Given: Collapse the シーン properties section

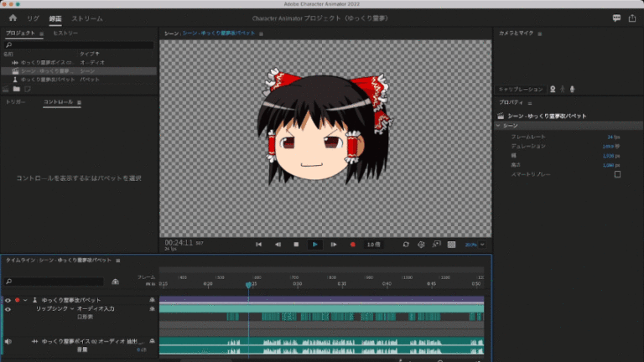Looking at the screenshot, I should 498,126.
